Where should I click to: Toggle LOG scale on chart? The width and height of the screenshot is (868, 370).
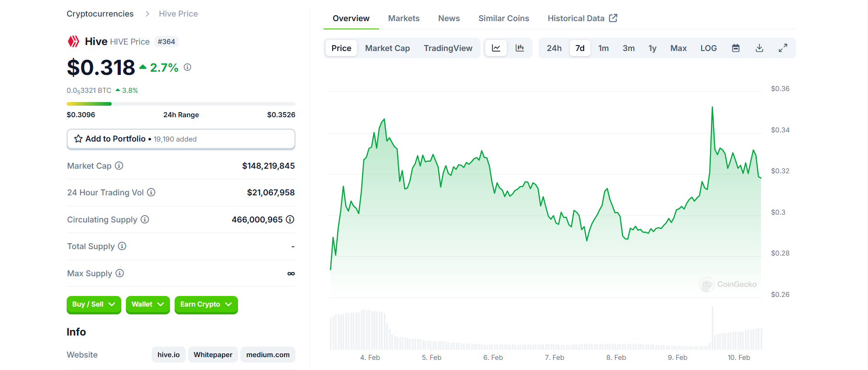[x=709, y=48]
